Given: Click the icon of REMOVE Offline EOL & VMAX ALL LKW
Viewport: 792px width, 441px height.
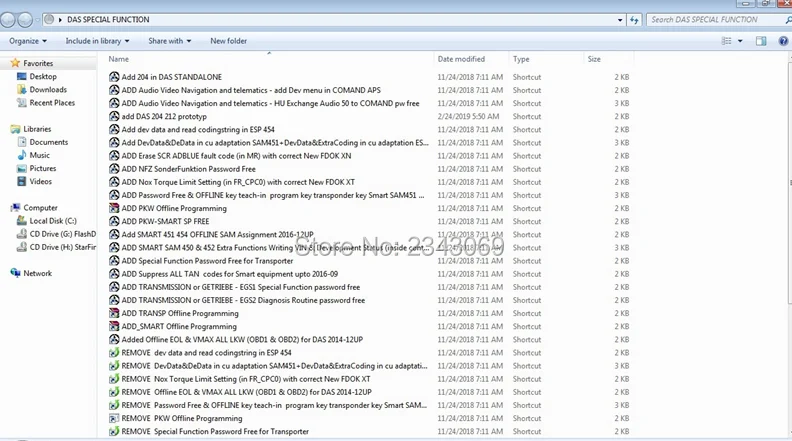Looking at the screenshot, I should 114,392.
